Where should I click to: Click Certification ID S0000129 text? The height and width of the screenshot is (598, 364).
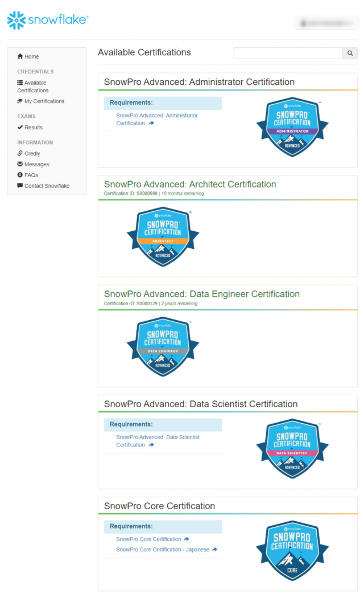click(x=131, y=304)
